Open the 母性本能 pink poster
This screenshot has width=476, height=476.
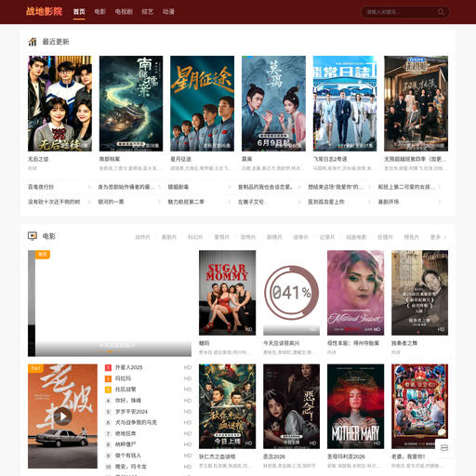point(355,293)
